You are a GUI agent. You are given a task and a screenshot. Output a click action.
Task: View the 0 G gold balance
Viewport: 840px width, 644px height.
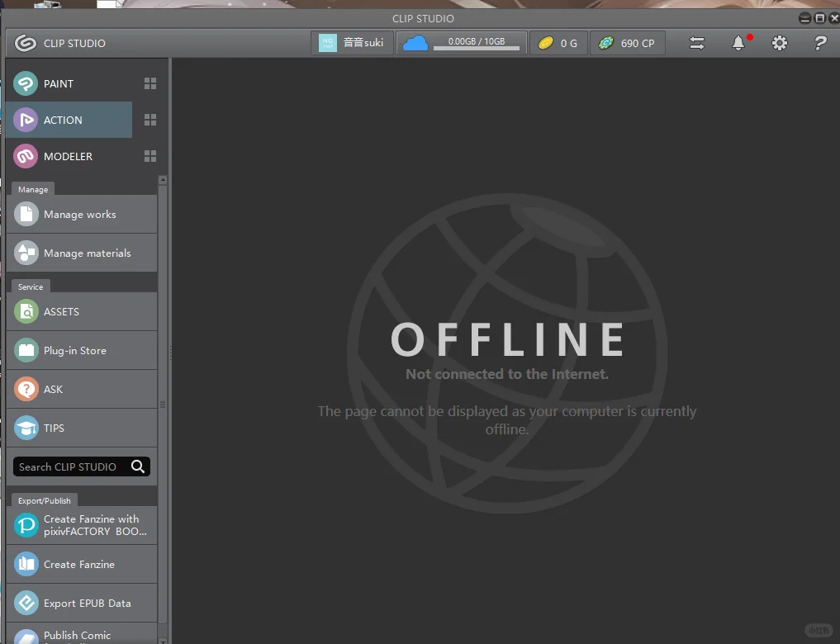coord(558,43)
